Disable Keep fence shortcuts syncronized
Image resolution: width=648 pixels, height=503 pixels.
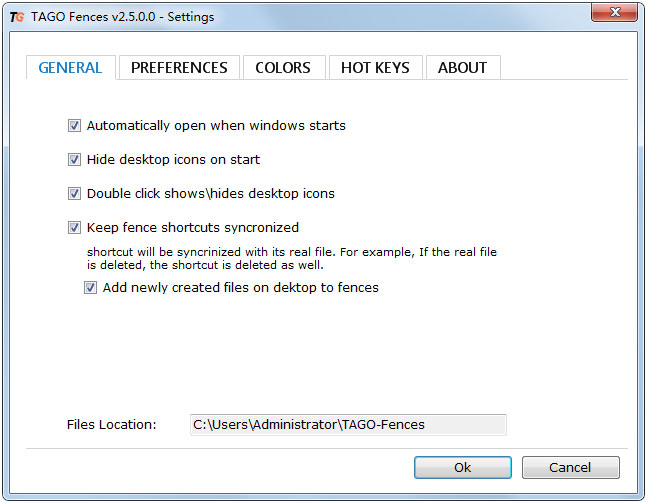click(x=74, y=227)
